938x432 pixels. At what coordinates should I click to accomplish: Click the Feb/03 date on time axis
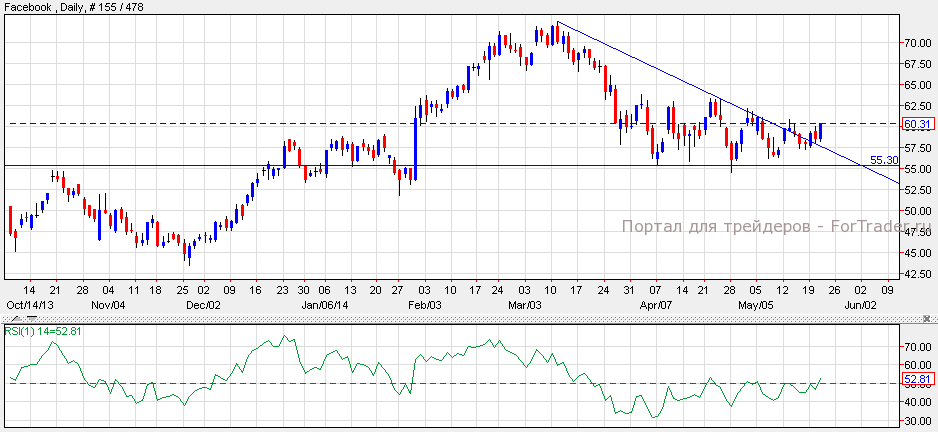click(424, 304)
